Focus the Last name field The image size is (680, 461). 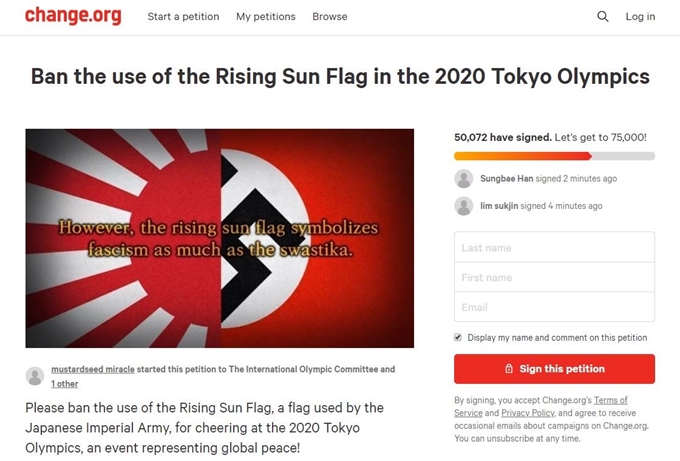pos(554,247)
